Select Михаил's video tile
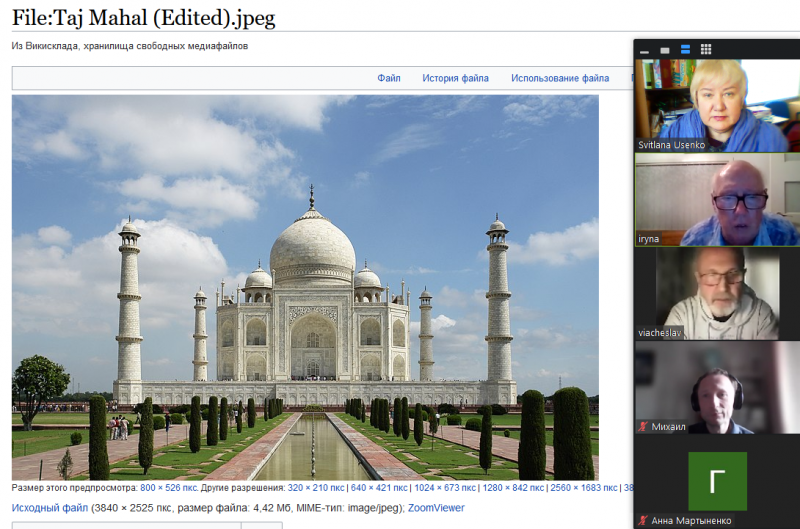 pyautogui.click(x=717, y=388)
